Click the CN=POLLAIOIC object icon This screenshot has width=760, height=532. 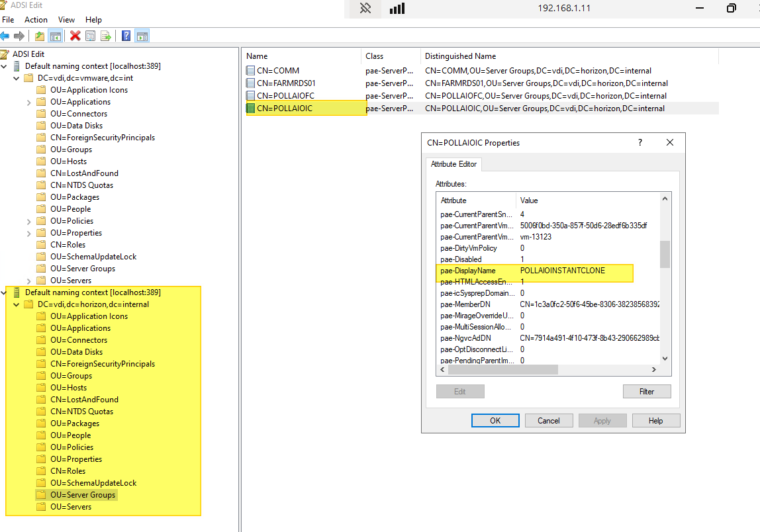(251, 108)
